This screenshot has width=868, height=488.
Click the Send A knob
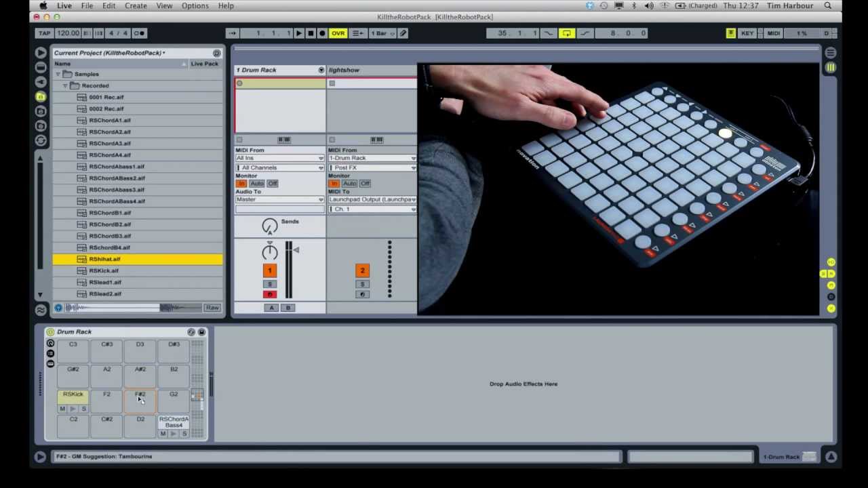(270, 226)
